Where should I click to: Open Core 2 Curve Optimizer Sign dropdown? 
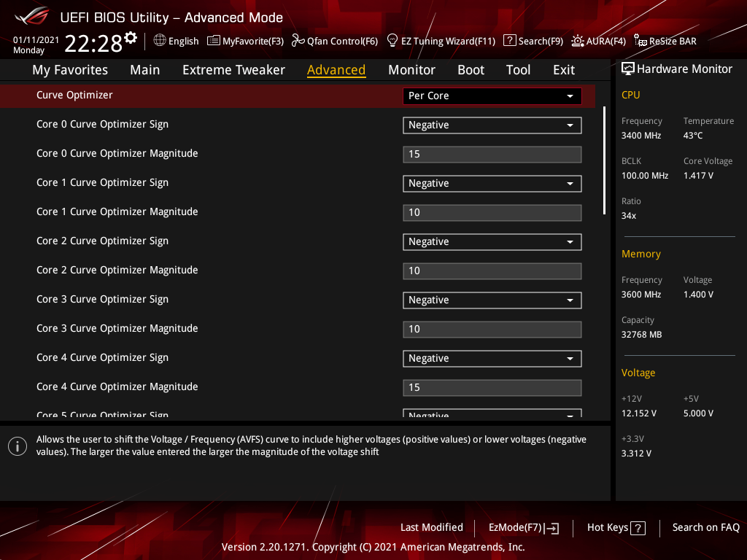(492, 242)
